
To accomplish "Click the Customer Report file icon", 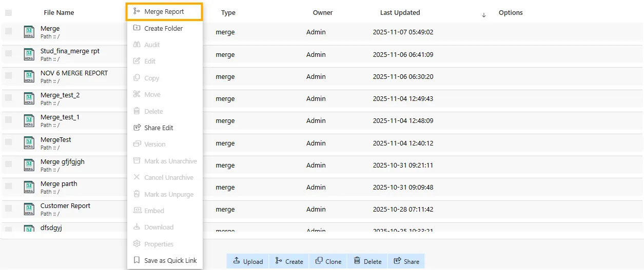I will (x=29, y=209).
